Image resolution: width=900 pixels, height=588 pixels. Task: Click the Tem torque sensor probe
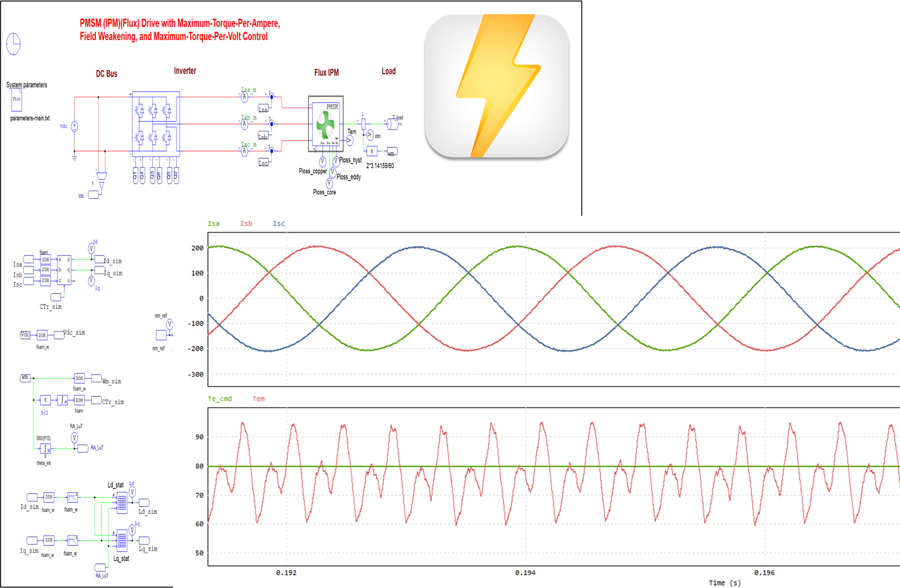point(350,141)
